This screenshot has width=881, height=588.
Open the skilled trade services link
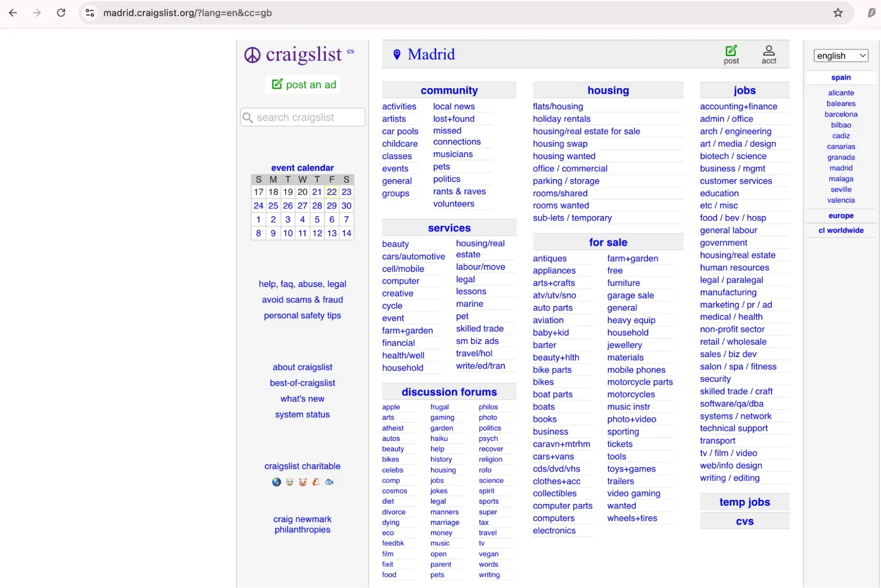[x=480, y=328]
